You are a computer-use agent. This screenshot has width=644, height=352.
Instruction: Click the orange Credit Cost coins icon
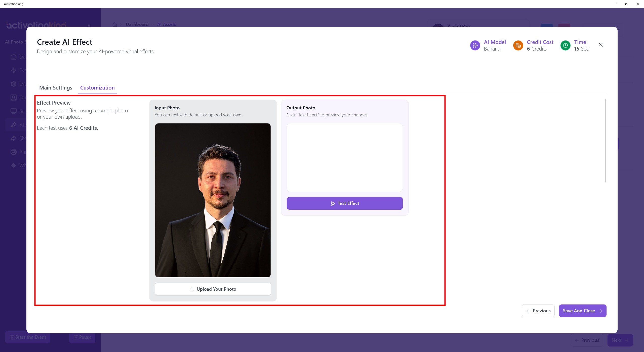coord(518,45)
